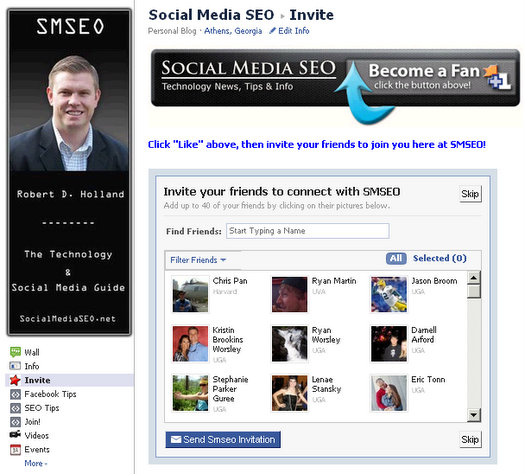The image size is (525, 474).
Task: Open the Join! tab in sidebar
Action: click(x=32, y=422)
